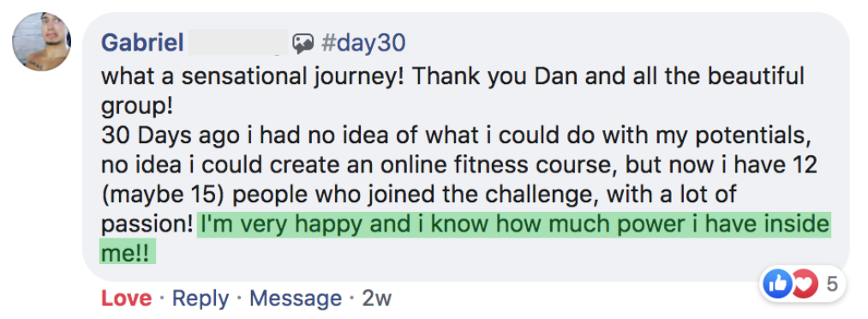Click the word 'passion!' in the comment
868x319 pixels.
pyautogui.click(x=147, y=226)
